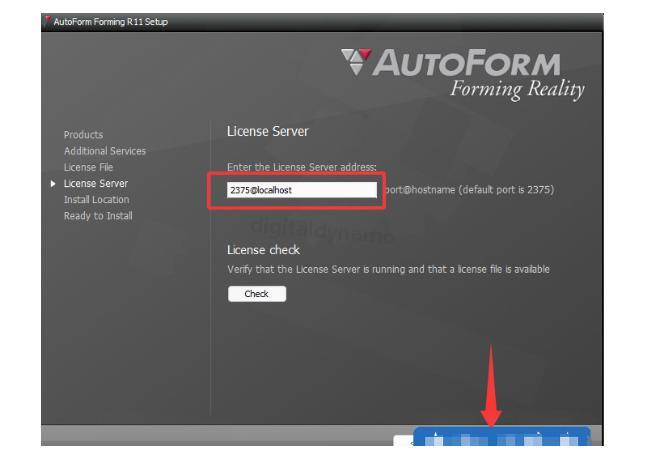This screenshot has width=646, height=460.
Task: Click the 'Enter the License Server address:' label
Action: 302,167
